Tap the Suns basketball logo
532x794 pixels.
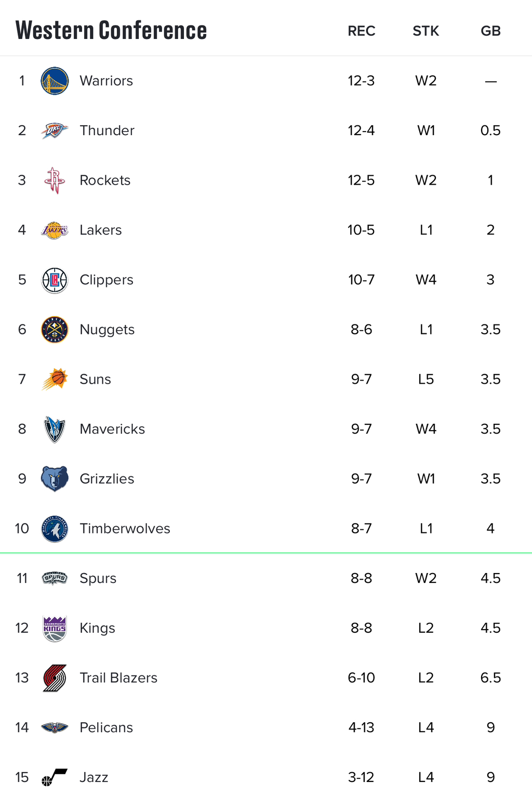(x=55, y=379)
